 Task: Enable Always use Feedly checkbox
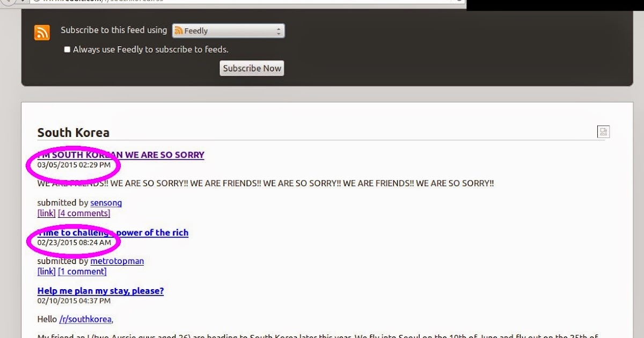(67, 49)
